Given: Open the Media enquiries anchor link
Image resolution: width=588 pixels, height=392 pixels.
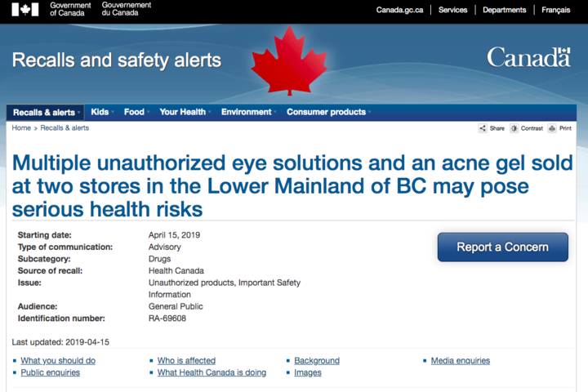Looking at the screenshot, I should click(x=460, y=360).
